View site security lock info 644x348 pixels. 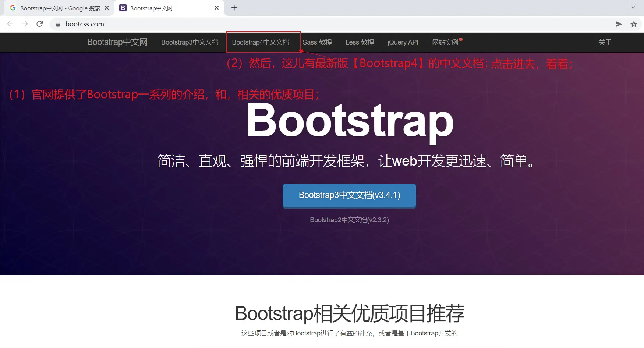click(58, 24)
